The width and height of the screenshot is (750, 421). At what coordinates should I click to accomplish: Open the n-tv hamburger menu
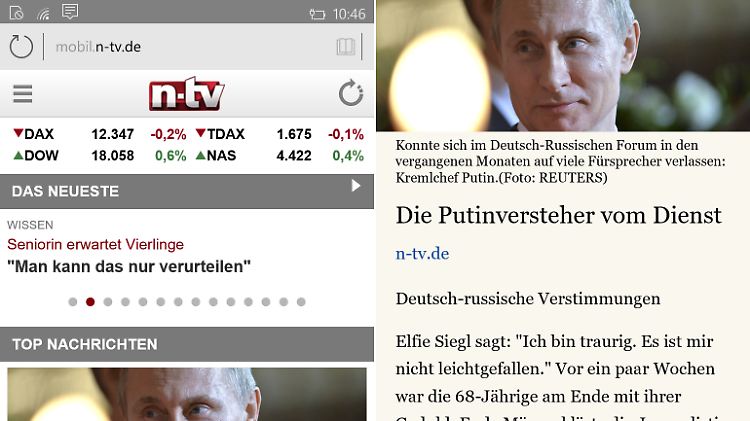coord(22,94)
